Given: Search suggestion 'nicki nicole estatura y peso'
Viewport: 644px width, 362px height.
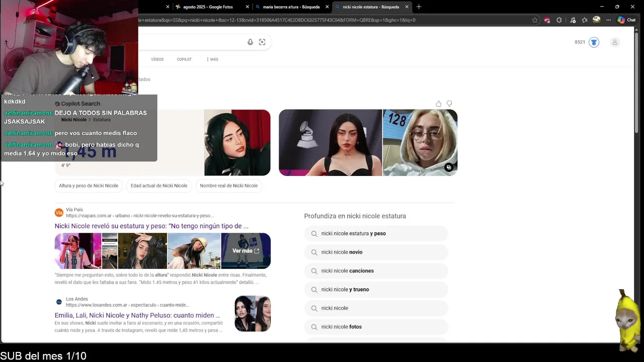Looking at the screenshot, I should 376,233.
